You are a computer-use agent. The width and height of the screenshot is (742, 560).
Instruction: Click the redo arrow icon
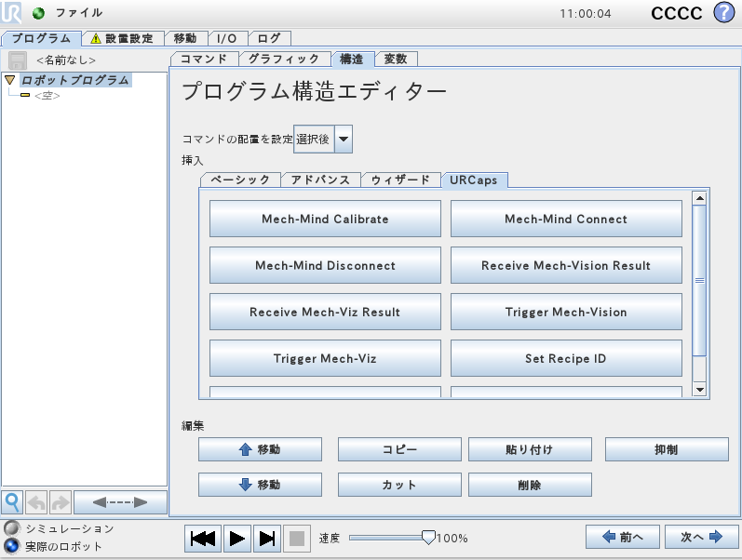tap(61, 502)
